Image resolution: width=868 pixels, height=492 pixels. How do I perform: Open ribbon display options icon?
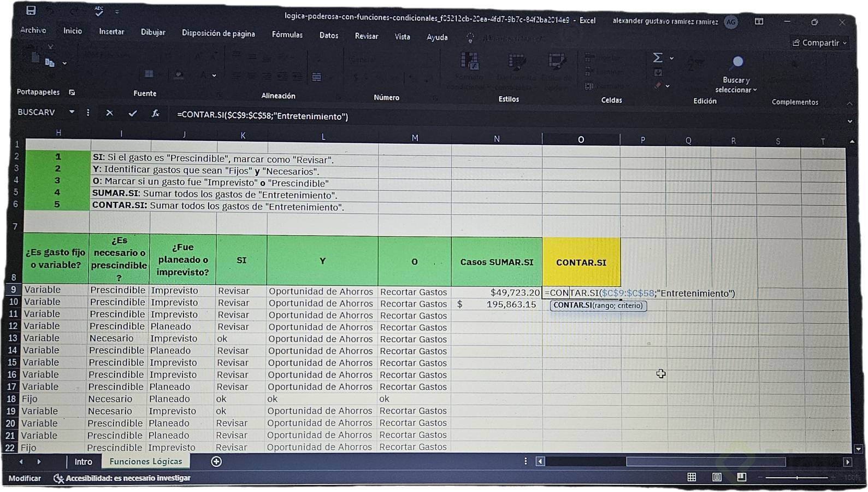[759, 21]
